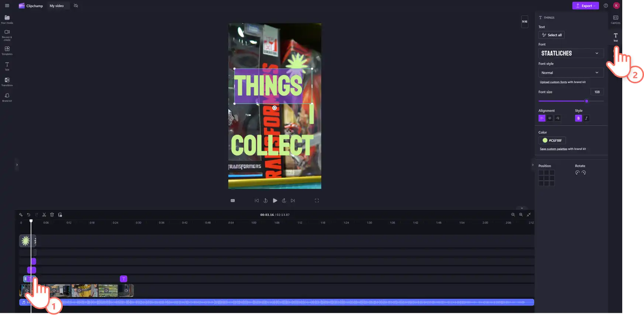
Task: Open the Your media sidebar tab
Action: coord(7,20)
